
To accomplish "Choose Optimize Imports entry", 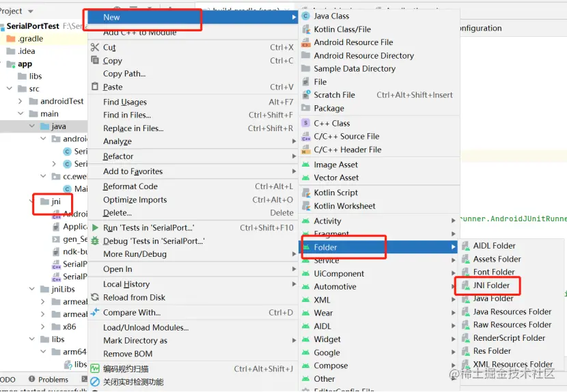I will (193, 199).
